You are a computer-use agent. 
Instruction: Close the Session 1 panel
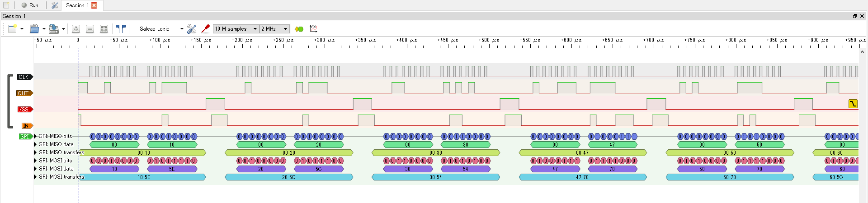coord(862,16)
